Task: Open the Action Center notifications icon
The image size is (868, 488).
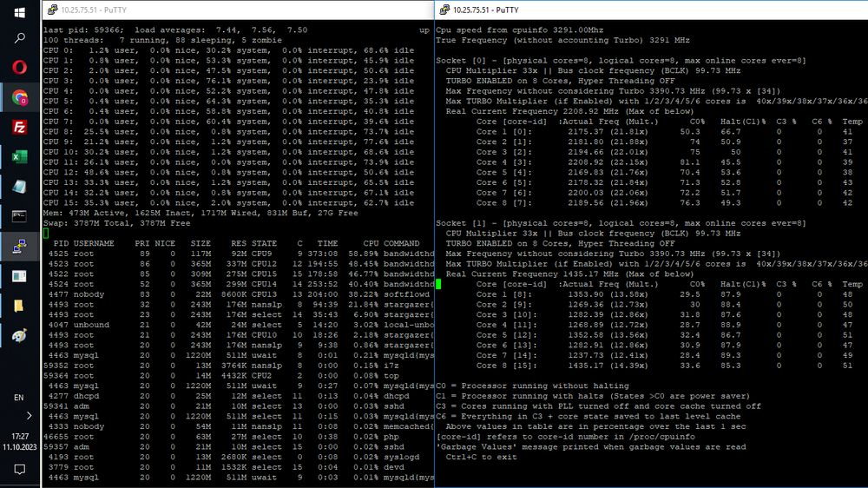Action: [19, 469]
